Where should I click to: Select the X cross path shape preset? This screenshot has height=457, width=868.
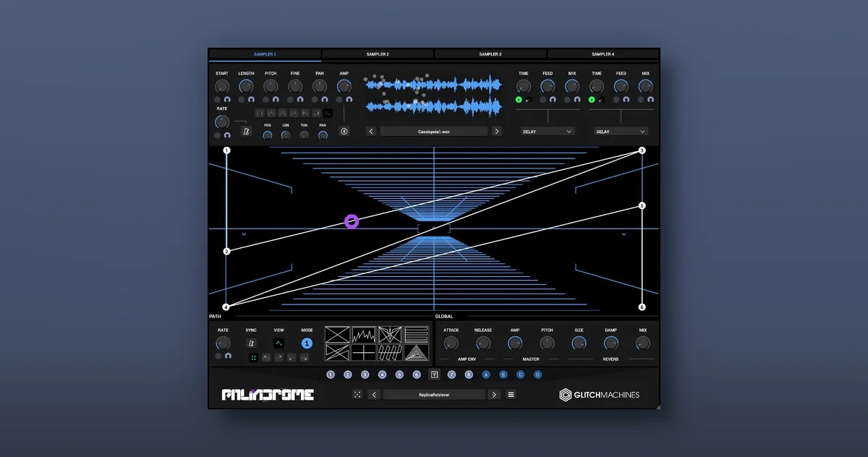pos(337,335)
